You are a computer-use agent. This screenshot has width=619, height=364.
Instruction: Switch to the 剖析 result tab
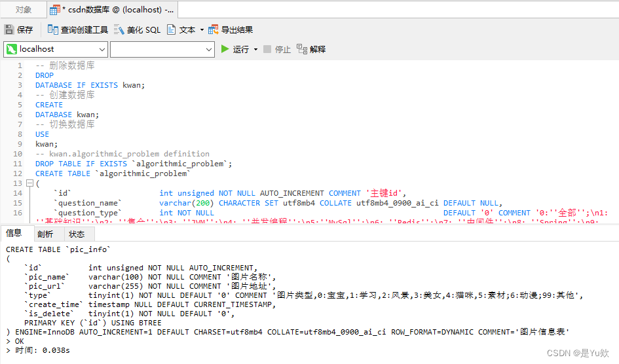point(45,234)
